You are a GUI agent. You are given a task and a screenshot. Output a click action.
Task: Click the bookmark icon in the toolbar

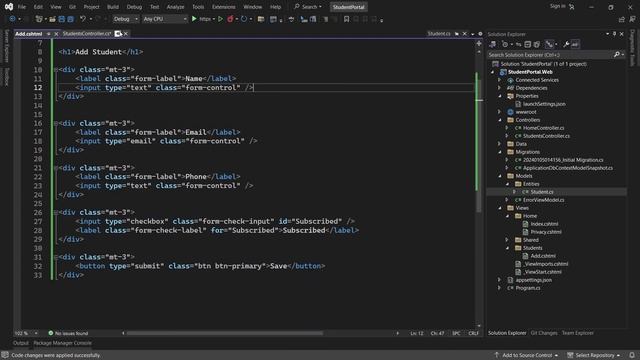pos(347,19)
